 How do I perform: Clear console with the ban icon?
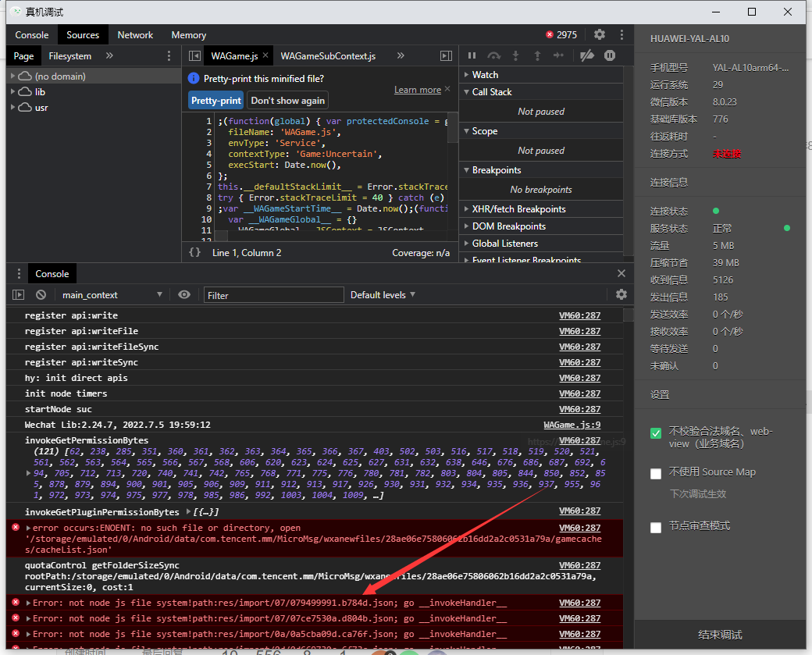(x=41, y=295)
